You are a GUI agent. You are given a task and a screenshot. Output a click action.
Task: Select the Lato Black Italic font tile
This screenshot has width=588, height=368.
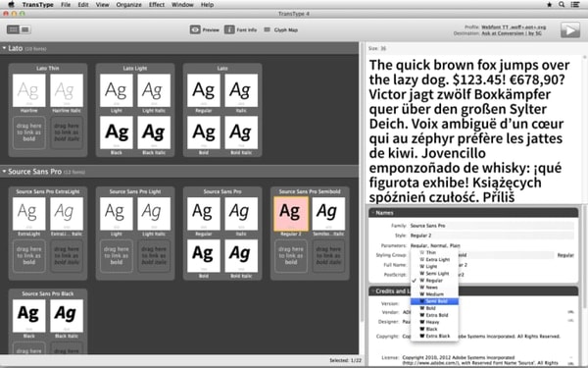click(154, 132)
